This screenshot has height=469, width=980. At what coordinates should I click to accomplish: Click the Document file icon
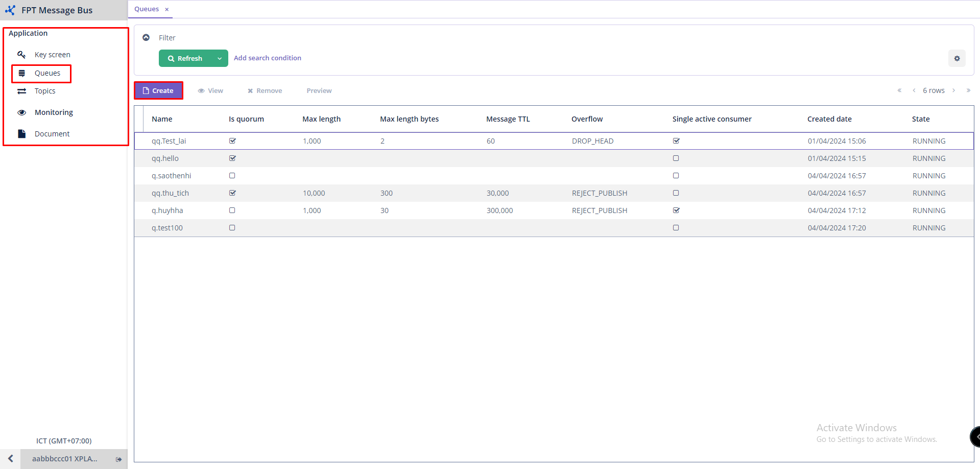click(x=21, y=134)
